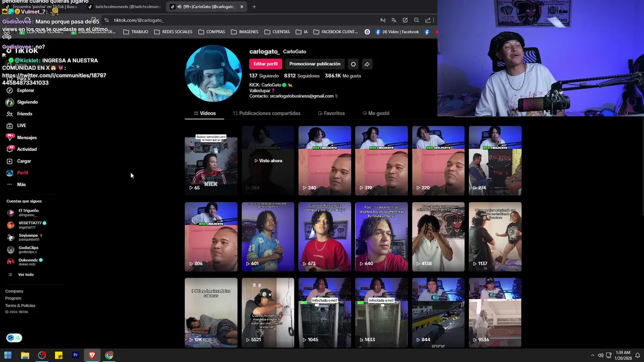The image size is (644, 362).
Task: Open video thumbnail with 5521 views
Action: [268, 313]
